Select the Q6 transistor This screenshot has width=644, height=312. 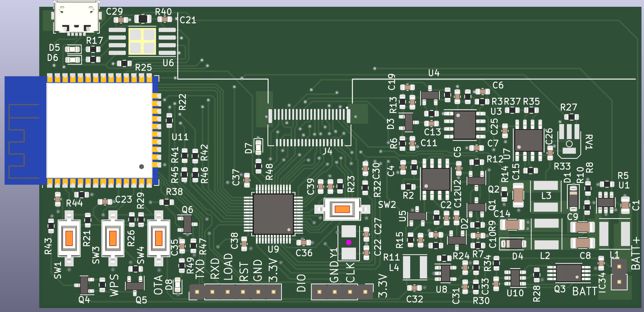tap(187, 224)
